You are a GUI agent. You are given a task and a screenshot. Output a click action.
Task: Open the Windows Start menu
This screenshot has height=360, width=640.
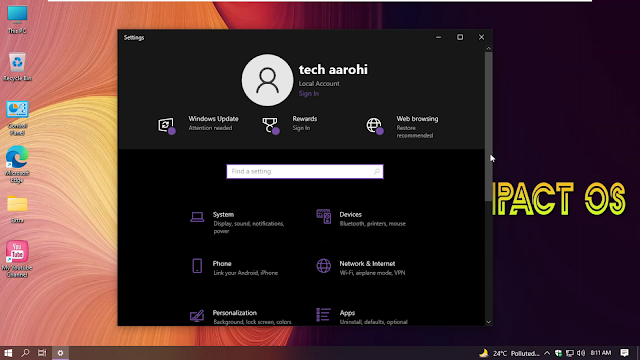[x=8, y=353]
